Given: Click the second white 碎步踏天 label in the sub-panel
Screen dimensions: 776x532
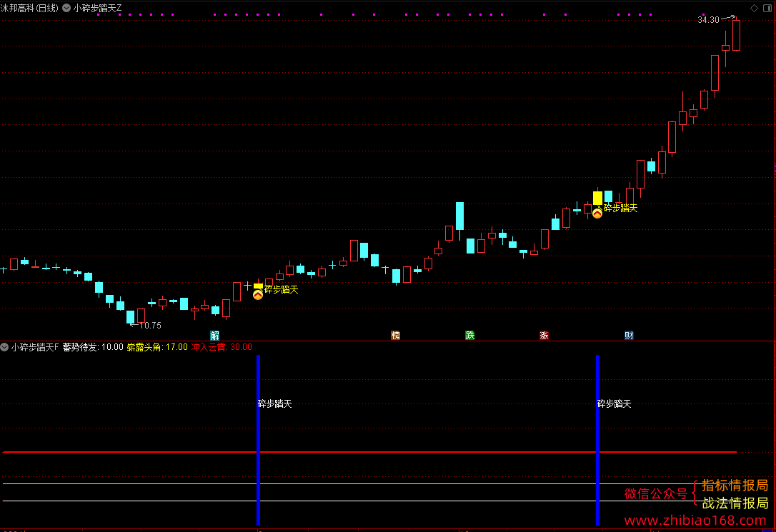Looking at the screenshot, I should [x=615, y=404].
